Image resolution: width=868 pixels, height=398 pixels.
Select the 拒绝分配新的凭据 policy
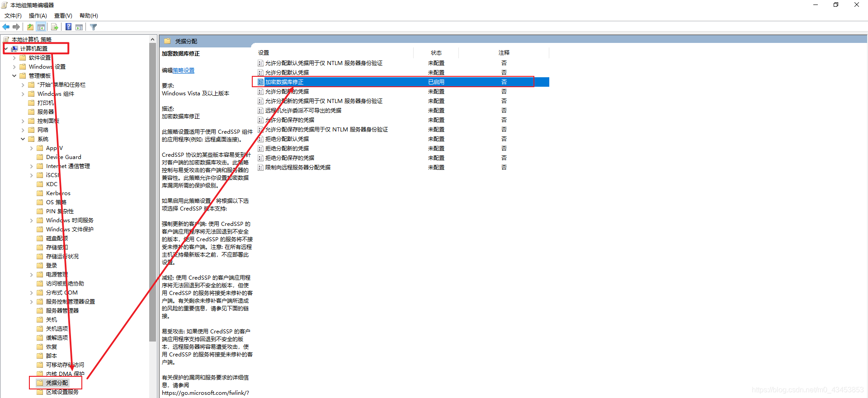click(287, 149)
